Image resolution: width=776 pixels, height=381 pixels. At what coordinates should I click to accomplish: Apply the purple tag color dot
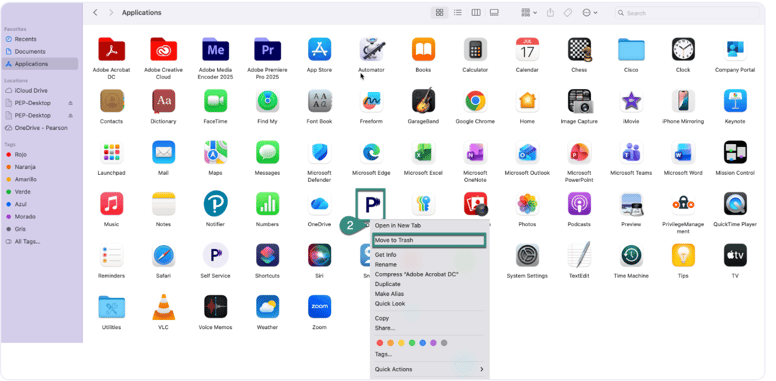433,343
